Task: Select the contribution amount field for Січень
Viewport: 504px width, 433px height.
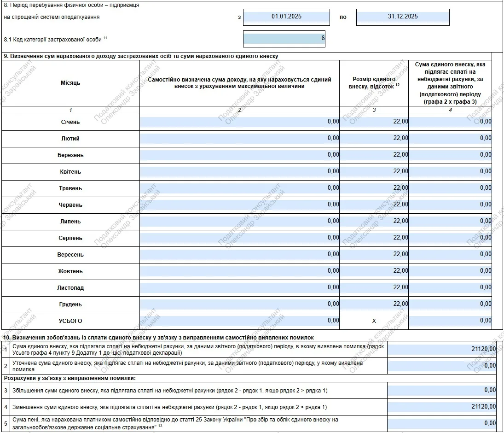Action: (x=450, y=122)
